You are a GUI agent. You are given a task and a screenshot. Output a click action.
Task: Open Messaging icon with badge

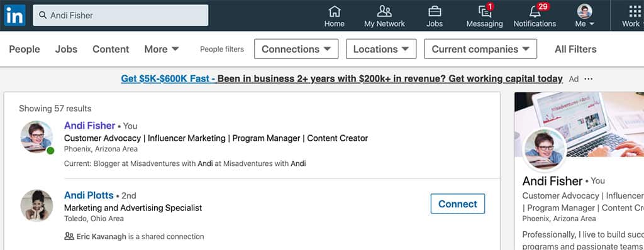point(485,11)
